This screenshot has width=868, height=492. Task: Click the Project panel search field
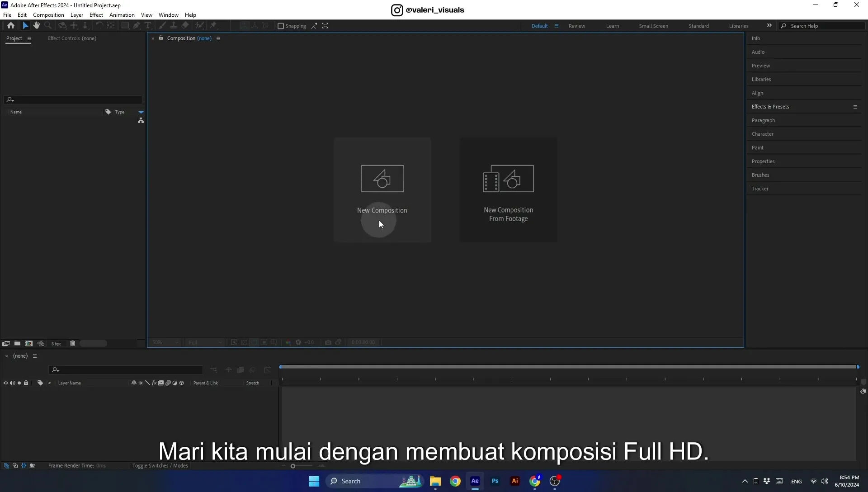click(x=73, y=99)
